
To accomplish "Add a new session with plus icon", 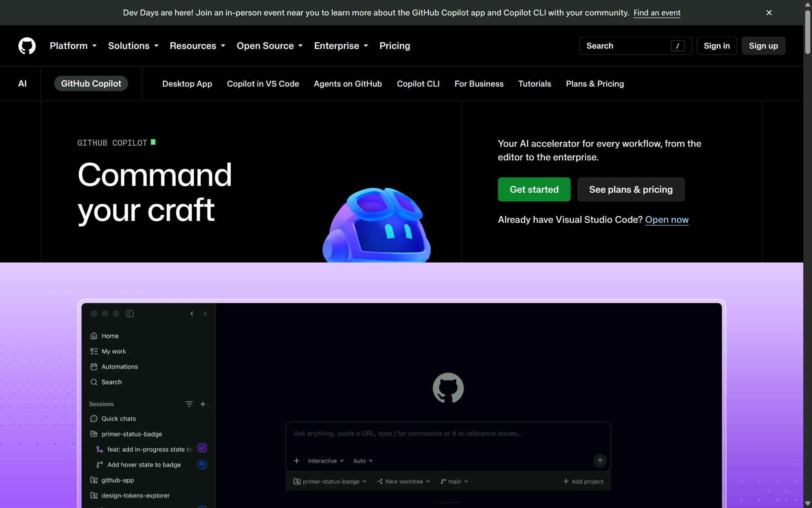I will (203, 404).
